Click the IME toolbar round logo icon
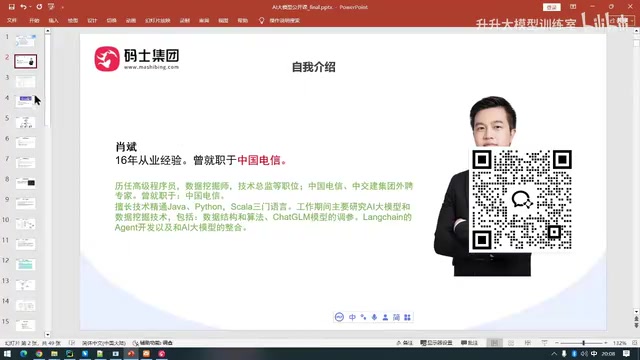Screen dimensions: 640x360 pyautogui.click(x=339, y=317)
